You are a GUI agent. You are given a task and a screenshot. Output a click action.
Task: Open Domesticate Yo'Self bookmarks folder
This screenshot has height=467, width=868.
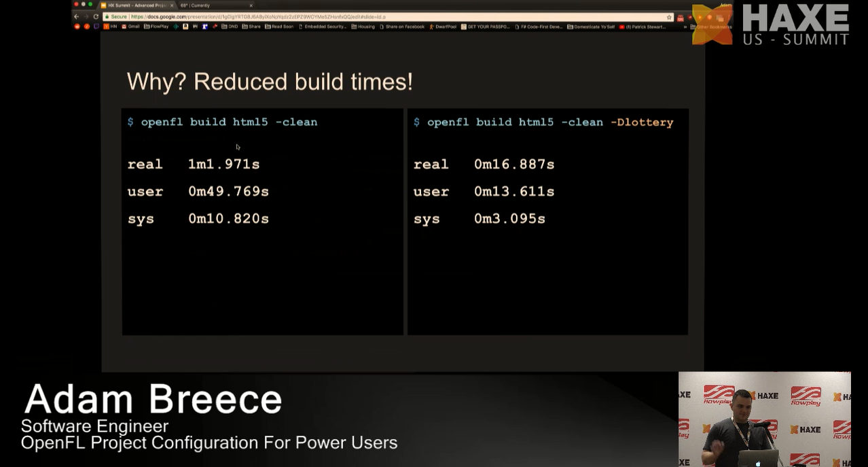(x=591, y=27)
